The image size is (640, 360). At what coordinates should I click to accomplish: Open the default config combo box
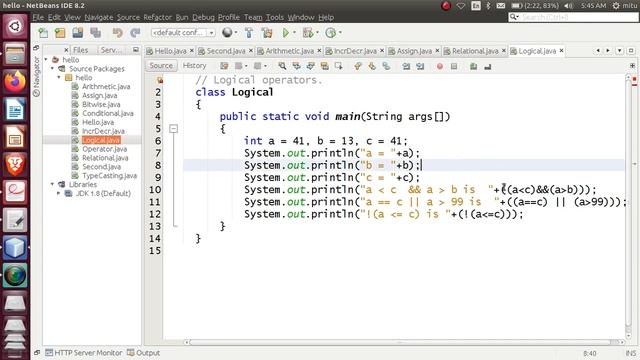point(183,33)
